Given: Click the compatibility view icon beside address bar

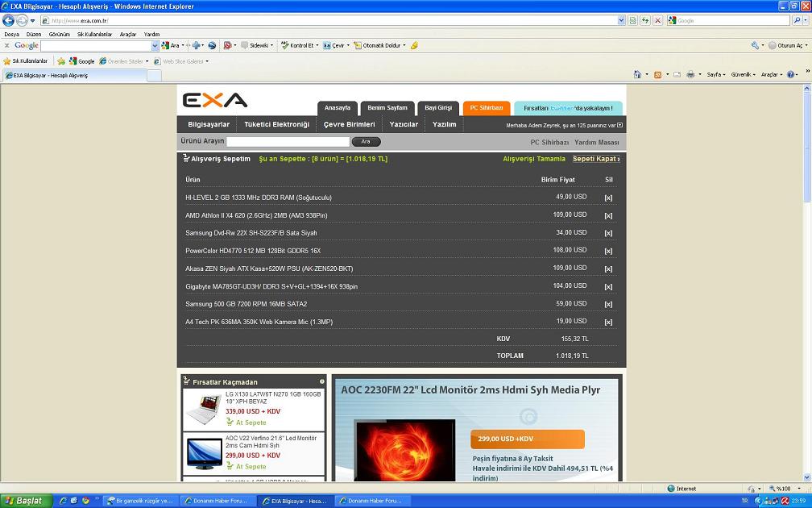Looking at the screenshot, I should [x=633, y=20].
